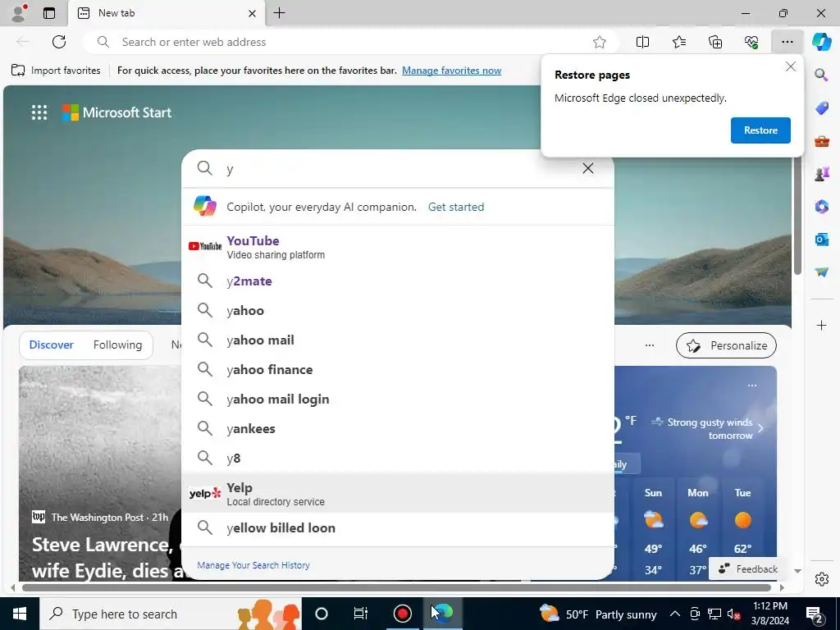Open weather card options ellipsis

tap(751, 386)
